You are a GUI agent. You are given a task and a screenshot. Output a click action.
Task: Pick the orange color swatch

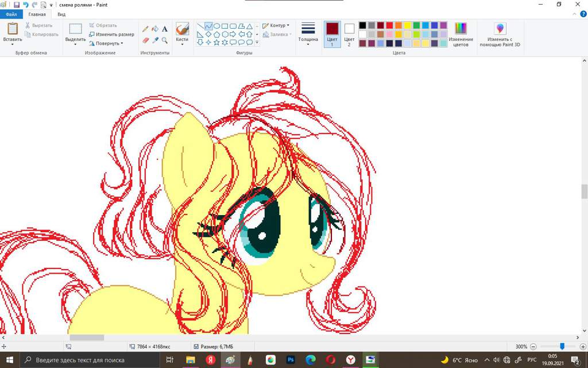[399, 25]
